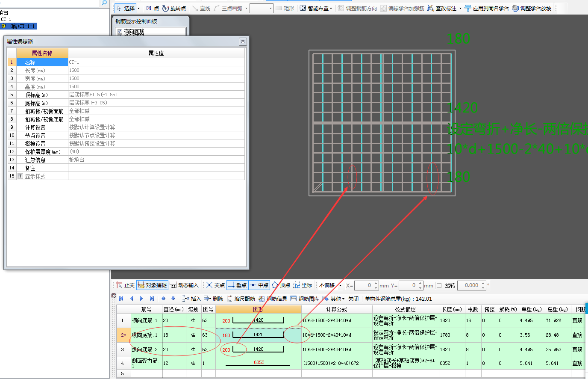The width and height of the screenshot is (588, 379).
Task: Go to next rebar record
Action: pos(141,299)
